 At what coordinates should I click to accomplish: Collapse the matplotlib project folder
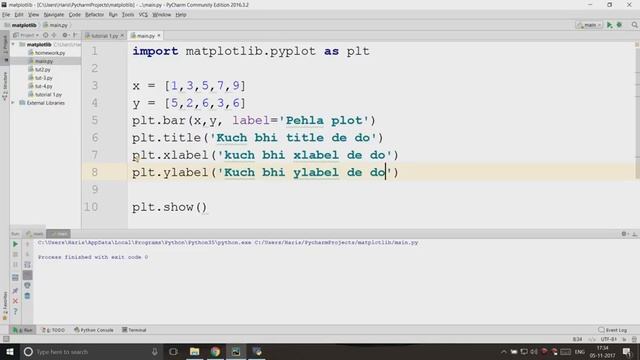(x=13, y=44)
